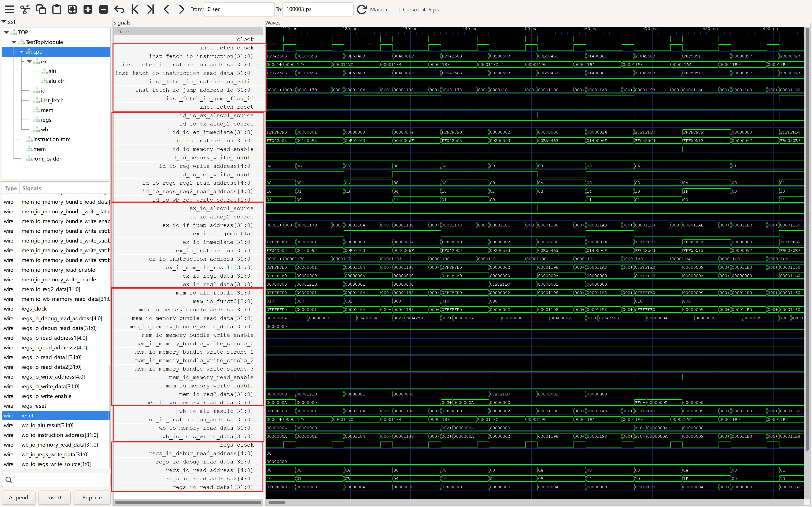Click the Zoom Out minus icon
812x507 pixels.
pos(104,9)
